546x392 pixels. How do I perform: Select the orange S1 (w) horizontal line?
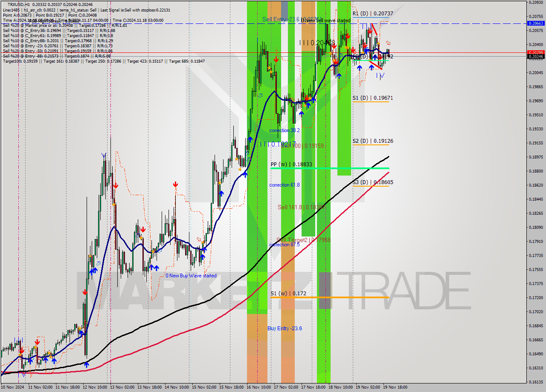329,297
